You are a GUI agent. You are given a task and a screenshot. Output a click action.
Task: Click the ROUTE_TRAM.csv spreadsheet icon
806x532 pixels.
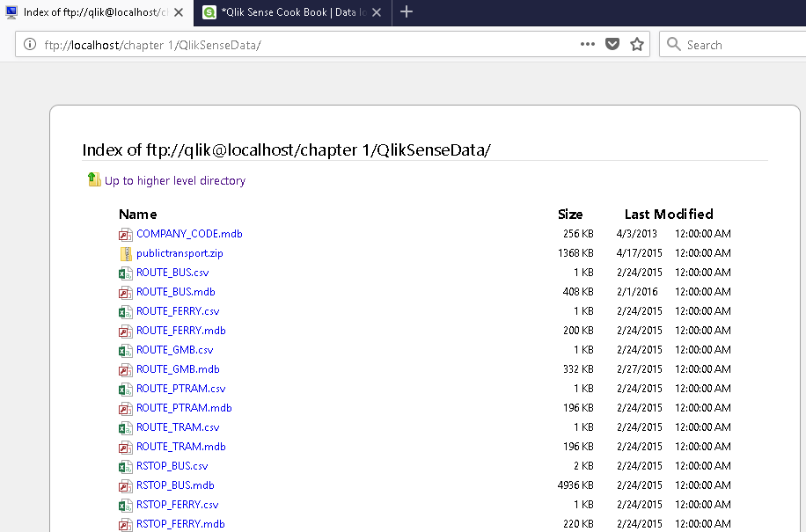126,428
